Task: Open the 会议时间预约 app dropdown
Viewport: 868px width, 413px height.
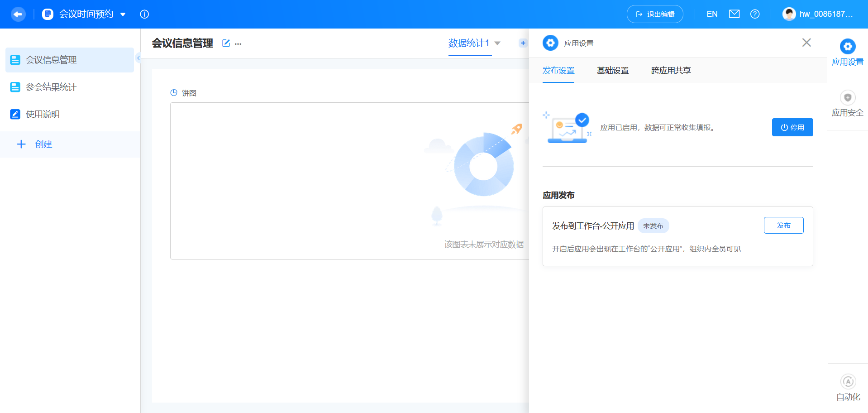Action: [x=123, y=14]
